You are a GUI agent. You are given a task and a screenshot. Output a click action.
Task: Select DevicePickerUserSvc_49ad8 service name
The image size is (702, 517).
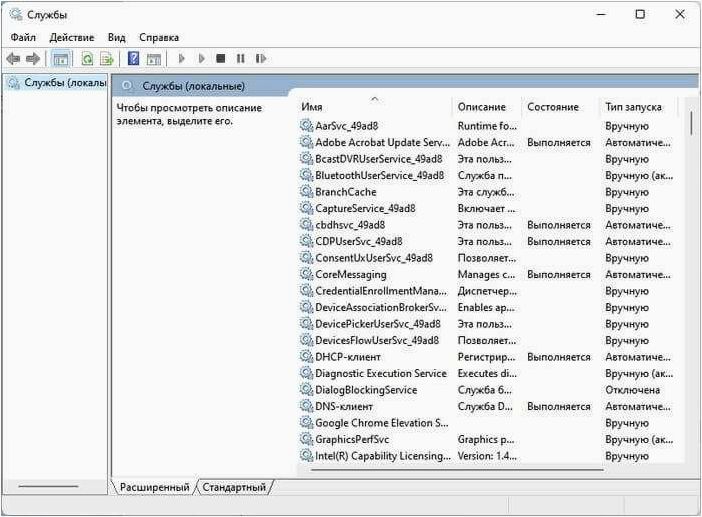tap(378, 324)
